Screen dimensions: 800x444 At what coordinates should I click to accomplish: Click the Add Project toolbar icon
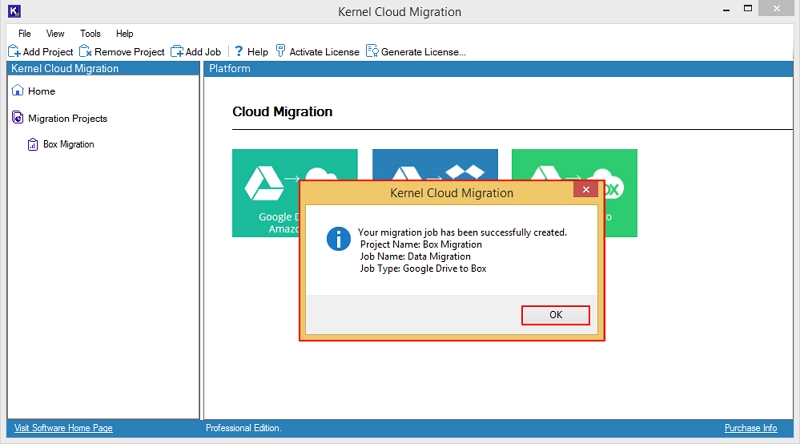(x=14, y=52)
